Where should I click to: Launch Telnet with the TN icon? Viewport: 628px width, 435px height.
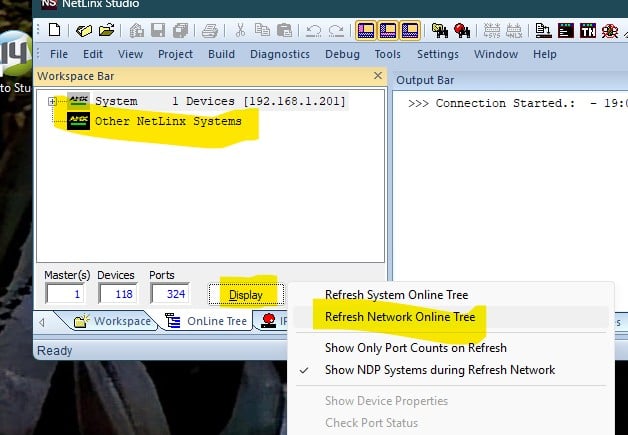[588, 30]
